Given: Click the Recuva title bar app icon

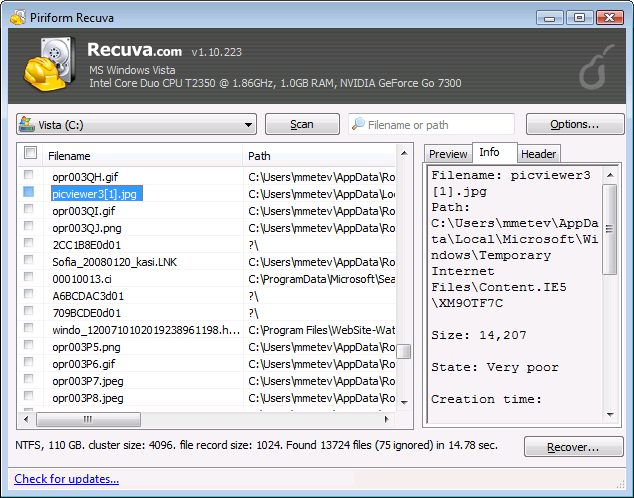Looking at the screenshot, I should tap(17, 17).
